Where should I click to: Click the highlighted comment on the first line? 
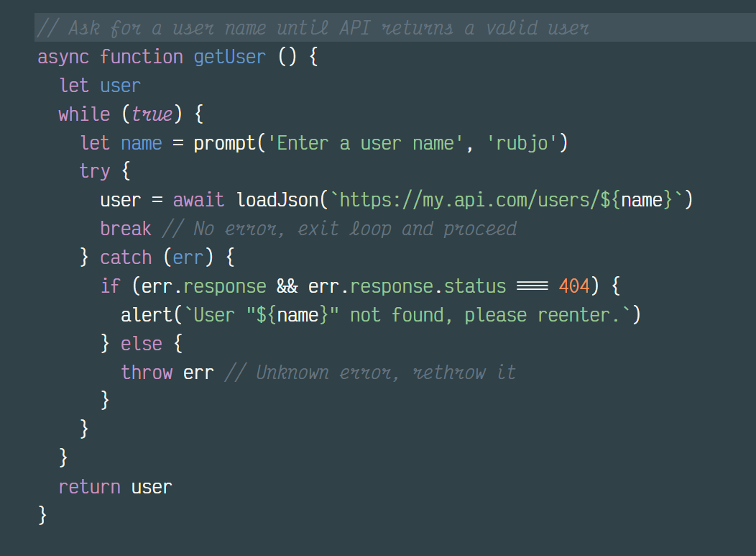(x=313, y=28)
